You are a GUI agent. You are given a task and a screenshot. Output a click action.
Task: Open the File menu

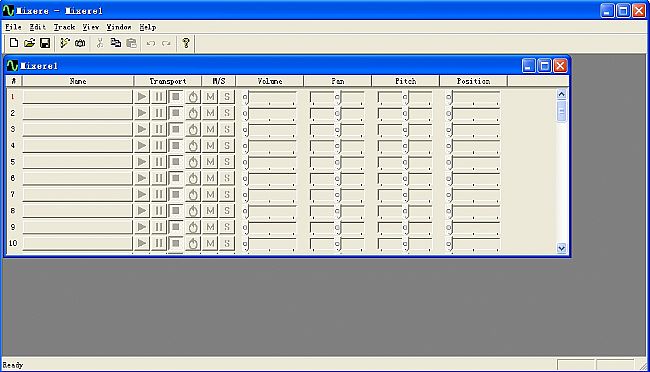[x=13, y=27]
